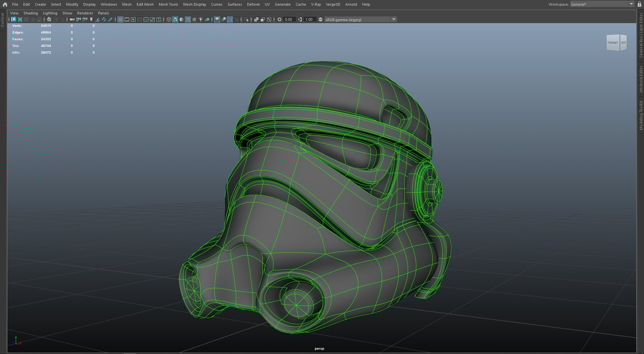644x354 pixels.
Task: Open the File menu
Action: 15,4
